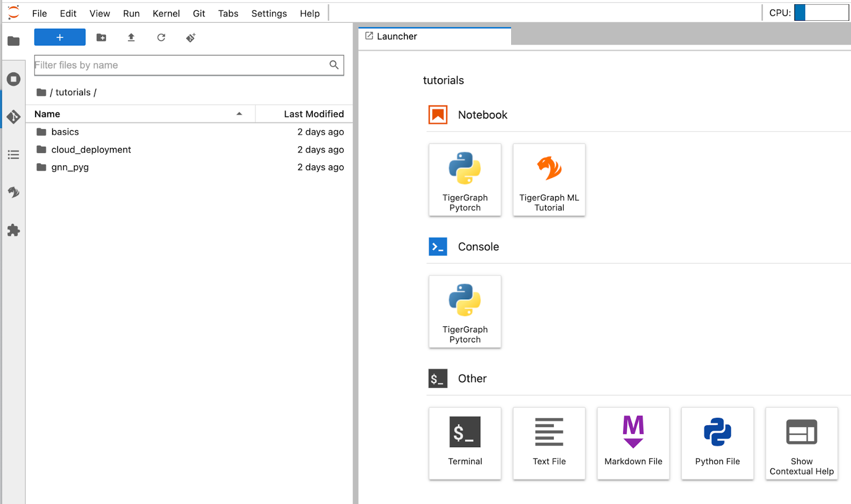Viewport: 851px width, 504px height.
Task: Click the Other section icon
Action: [438, 379]
